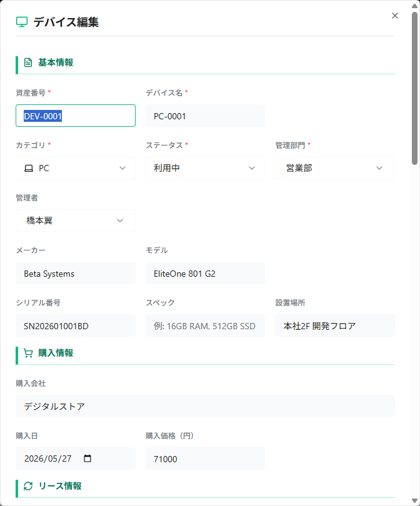Open the 管理部門 dropdown showing 営業部
The image size is (420, 506).
[335, 168]
